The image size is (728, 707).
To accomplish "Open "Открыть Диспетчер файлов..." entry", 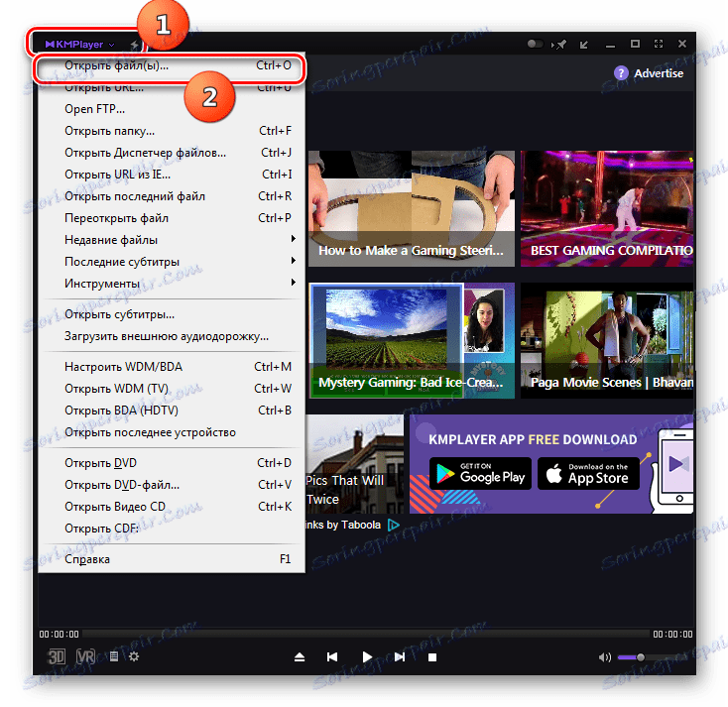I will coord(171,153).
